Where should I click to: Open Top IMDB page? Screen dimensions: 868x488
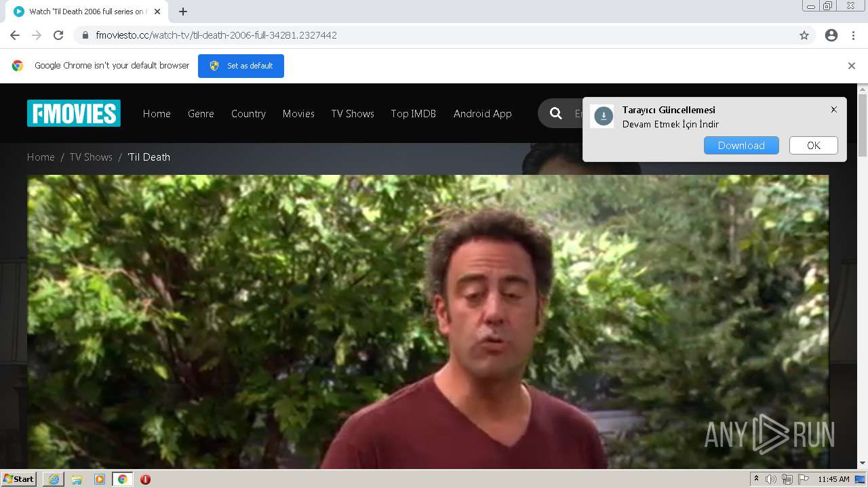pos(413,114)
